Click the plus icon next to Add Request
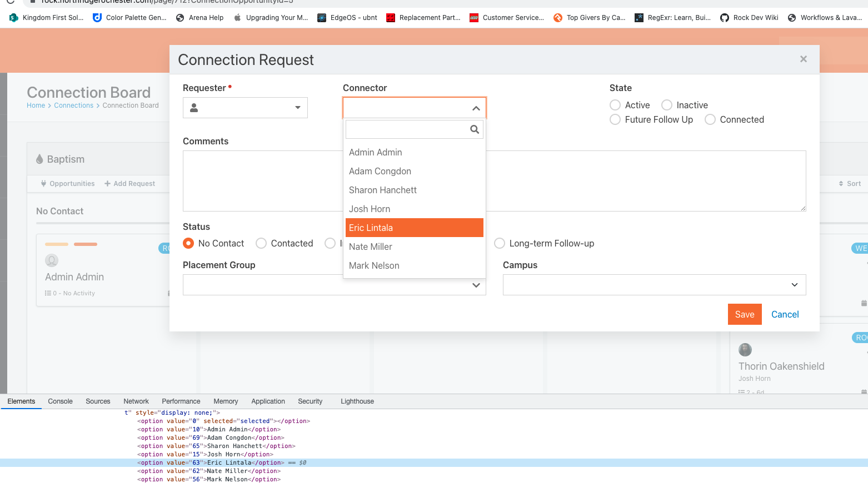Screen dimensions: 868x483 coord(109,183)
